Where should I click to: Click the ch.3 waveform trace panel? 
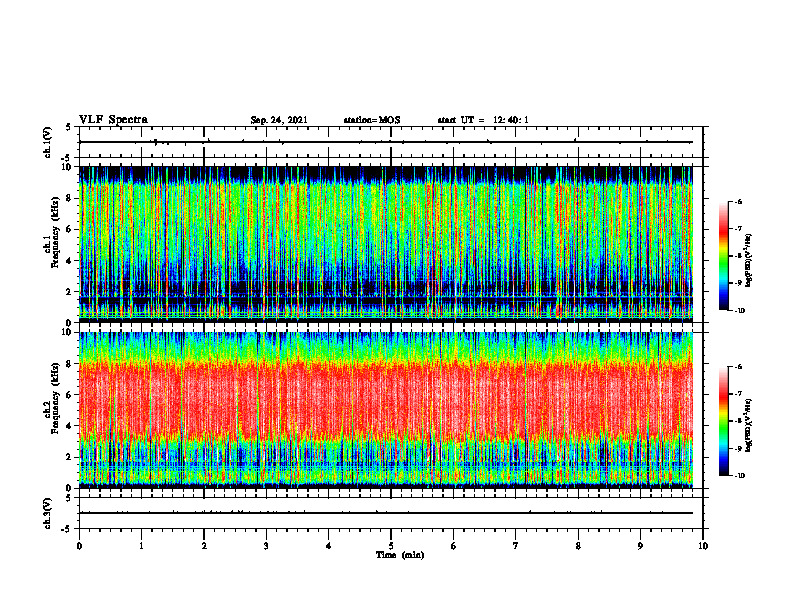391,513
